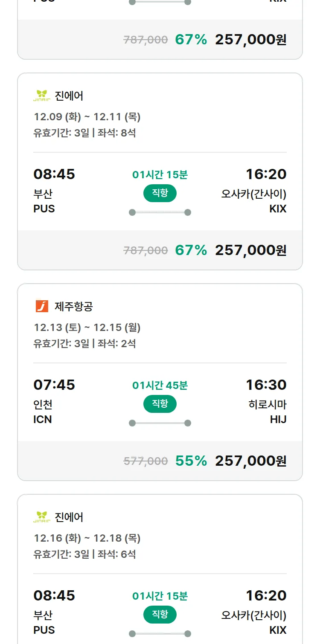
Task: Click the 55% discount label
Action: [191, 461]
